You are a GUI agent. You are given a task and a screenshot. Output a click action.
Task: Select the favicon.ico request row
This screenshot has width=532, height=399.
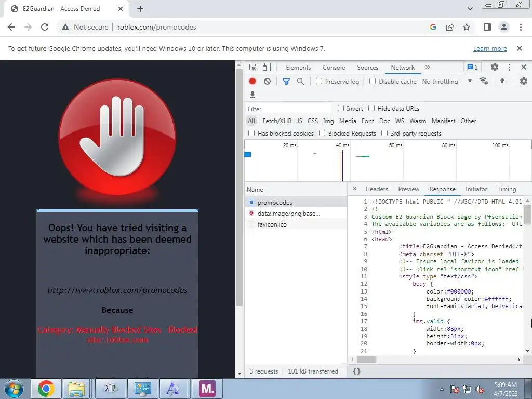point(296,224)
